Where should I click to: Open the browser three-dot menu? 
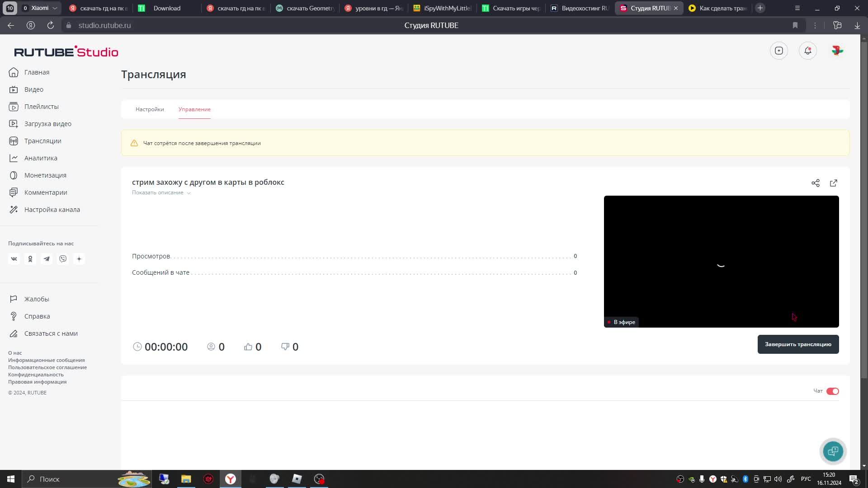click(x=815, y=25)
